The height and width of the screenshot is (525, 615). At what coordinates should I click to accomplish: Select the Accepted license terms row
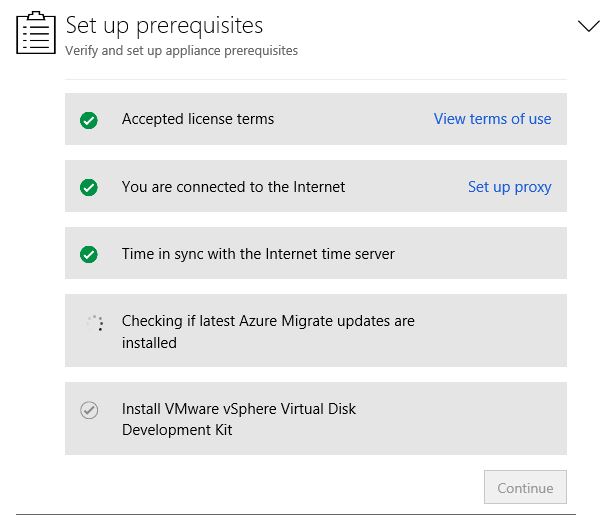point(316,119)
